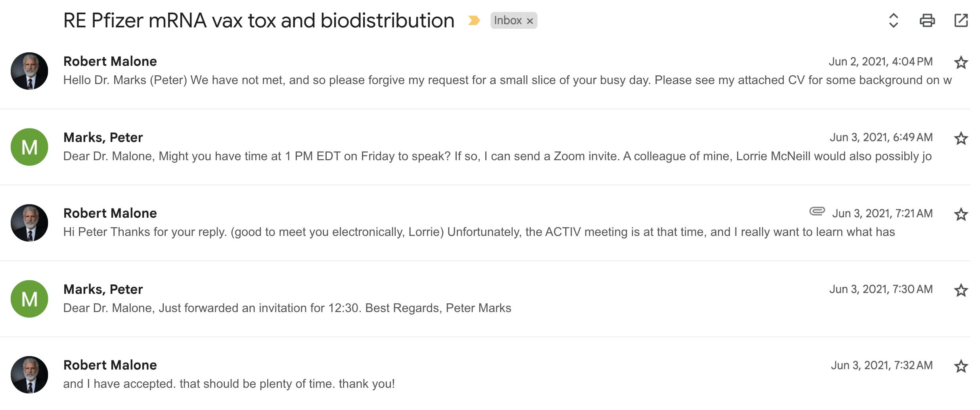Remove the Inbox label with X
The width and height of the screenshot is (980, 410).
pos(530,21)
